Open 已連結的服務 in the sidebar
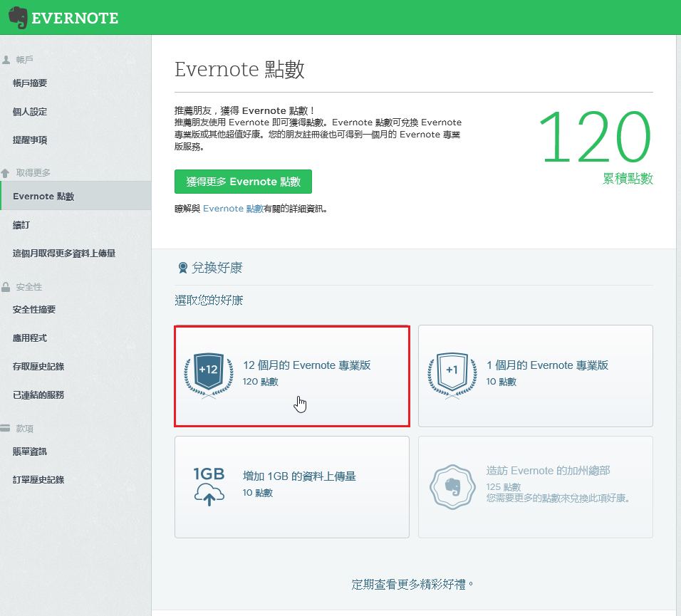The image size is (681, 616). pos(38,395)
